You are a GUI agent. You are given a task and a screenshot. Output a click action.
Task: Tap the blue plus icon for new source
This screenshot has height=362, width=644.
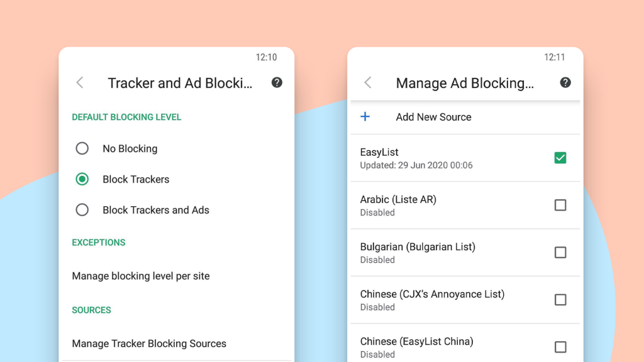[x=365, y=117]
